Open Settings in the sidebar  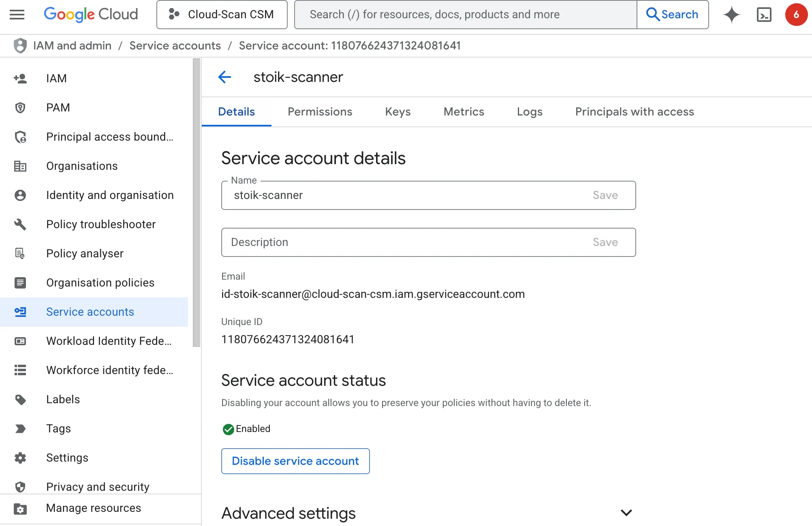click(94, 458)
